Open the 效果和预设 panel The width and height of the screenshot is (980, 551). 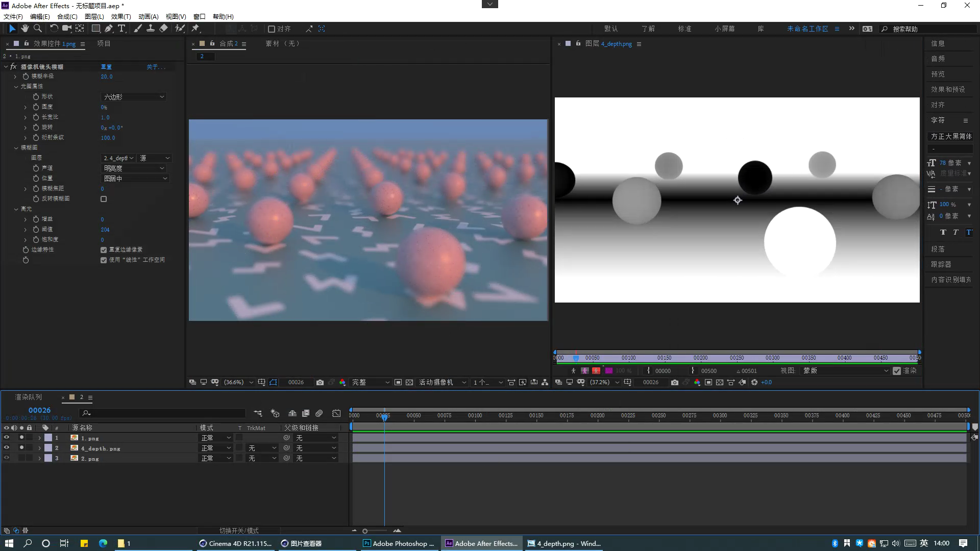[x=948, y=89]
